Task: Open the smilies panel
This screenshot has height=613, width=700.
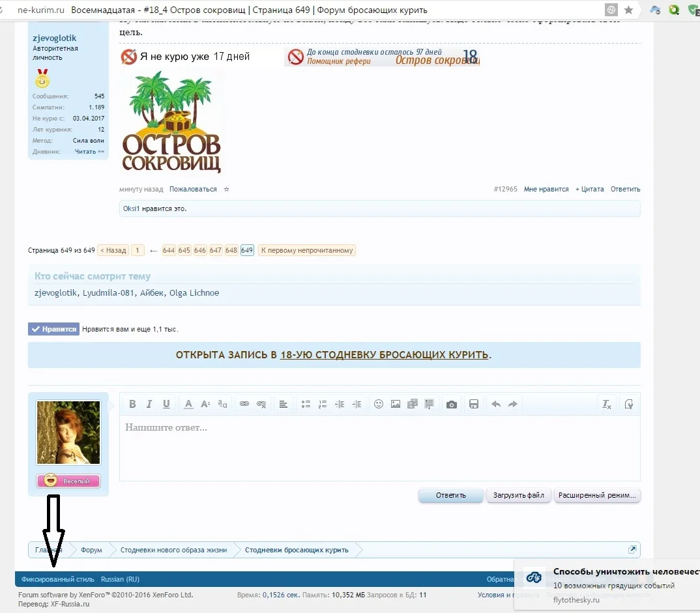Action: coord(379,404)
